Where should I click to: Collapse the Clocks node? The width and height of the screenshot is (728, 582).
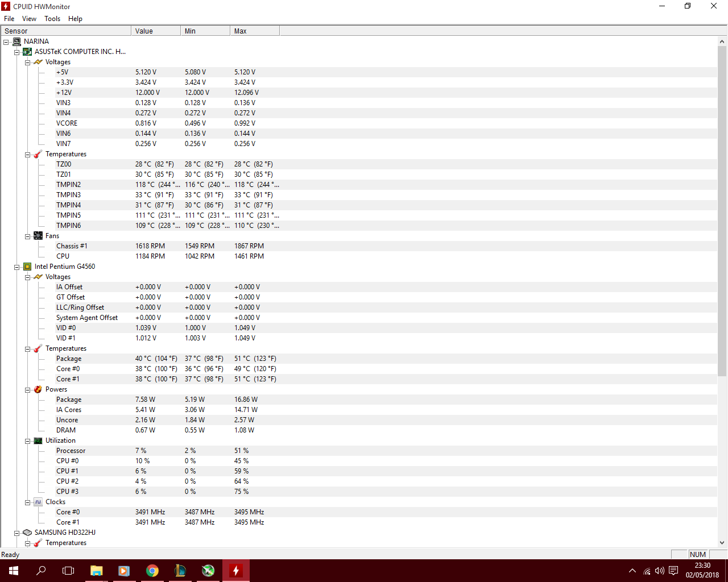click(27, 502)
